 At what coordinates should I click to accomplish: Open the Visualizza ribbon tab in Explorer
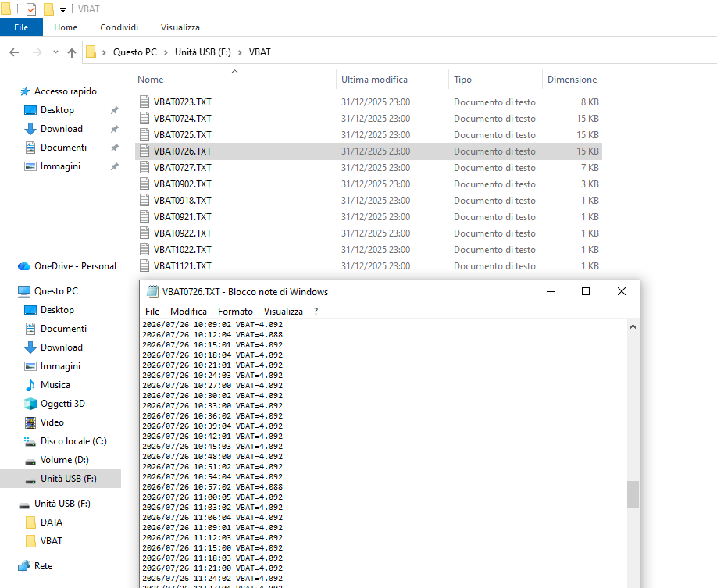180,27
